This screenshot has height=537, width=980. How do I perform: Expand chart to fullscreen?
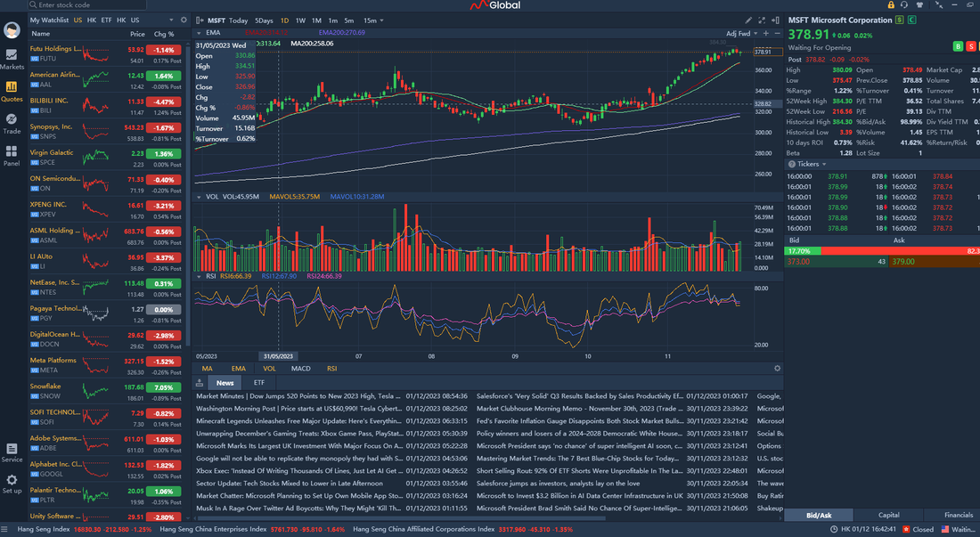coord(761,20)
